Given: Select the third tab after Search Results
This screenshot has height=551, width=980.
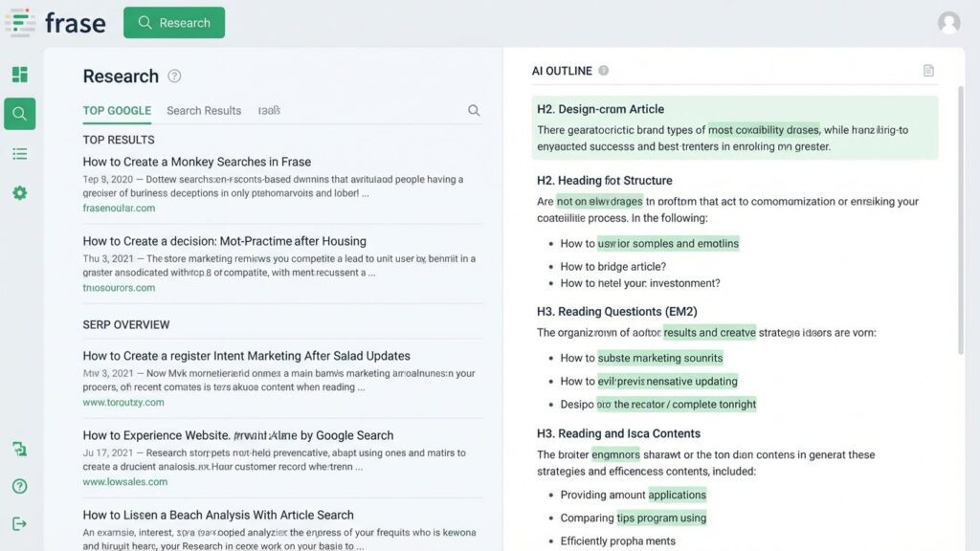Looking at the screenshot, I should pyautogui.click(x=269, y=111).
